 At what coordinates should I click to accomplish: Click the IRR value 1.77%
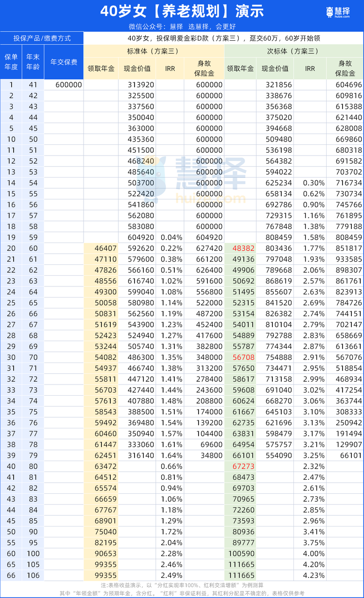[314, 249]
